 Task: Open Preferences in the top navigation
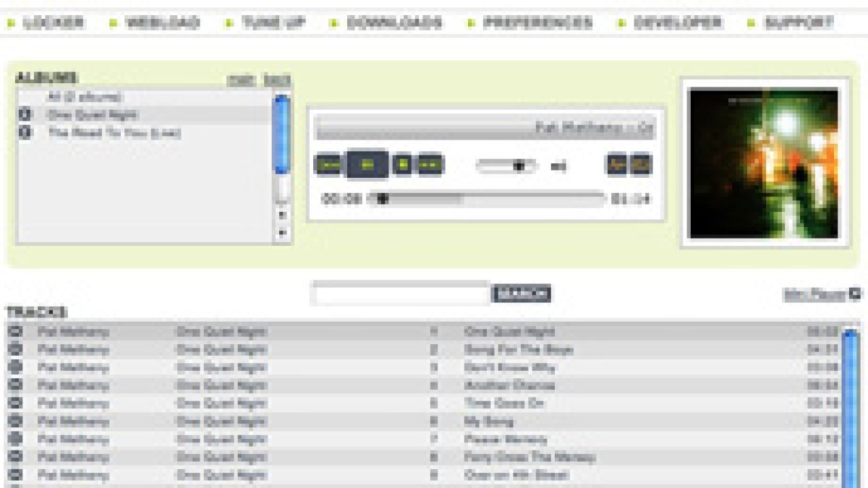(x=537, y=22)
